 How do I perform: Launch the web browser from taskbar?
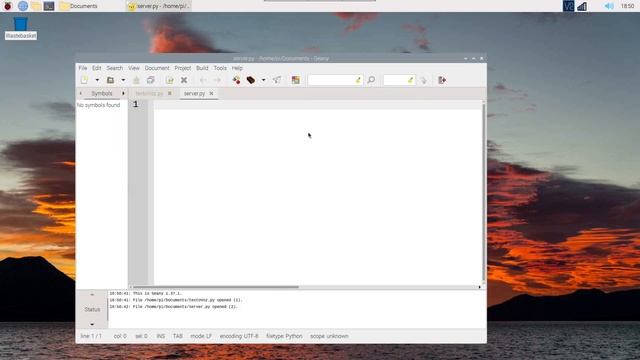pos(23,6)
